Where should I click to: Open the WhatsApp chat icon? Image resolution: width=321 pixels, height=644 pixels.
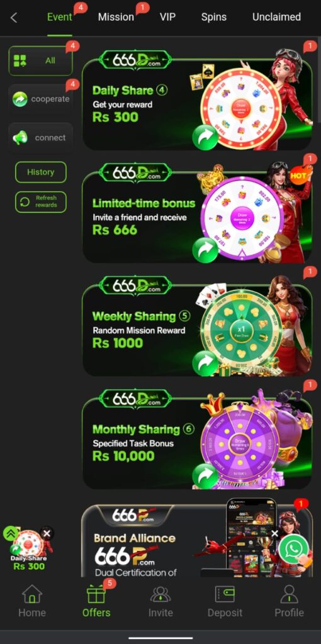click(x=293, y=549)
